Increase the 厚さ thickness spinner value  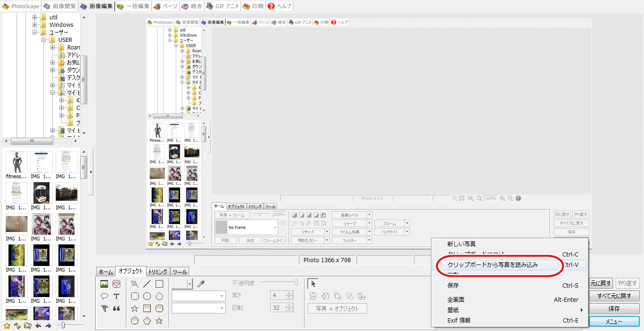click(x=289, y=293)
